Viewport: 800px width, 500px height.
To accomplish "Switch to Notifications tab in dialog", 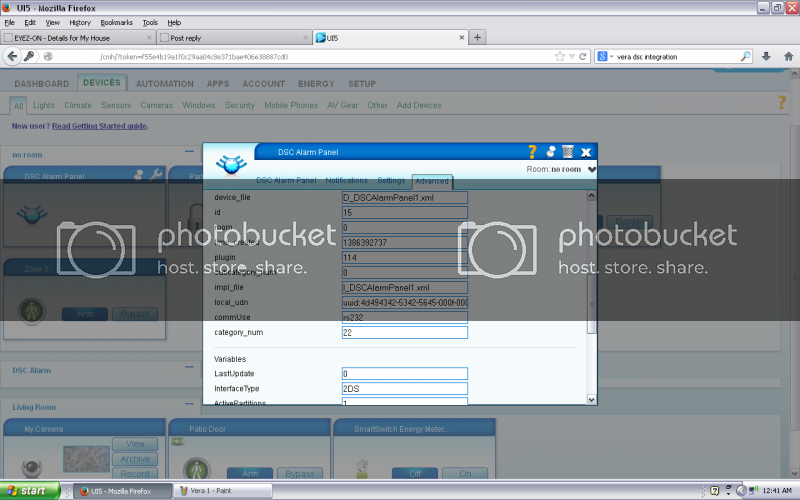I will 346,181.
